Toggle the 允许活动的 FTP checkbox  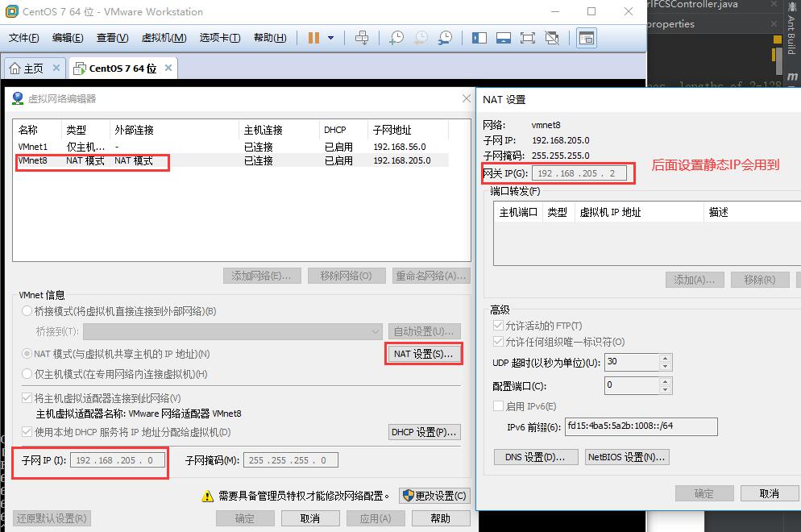point(498,326)
